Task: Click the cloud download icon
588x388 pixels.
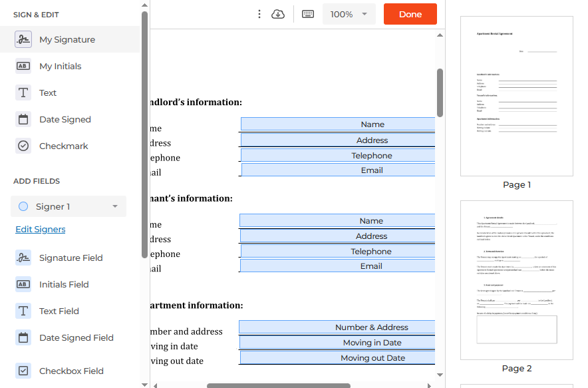Action: [278, 14]
